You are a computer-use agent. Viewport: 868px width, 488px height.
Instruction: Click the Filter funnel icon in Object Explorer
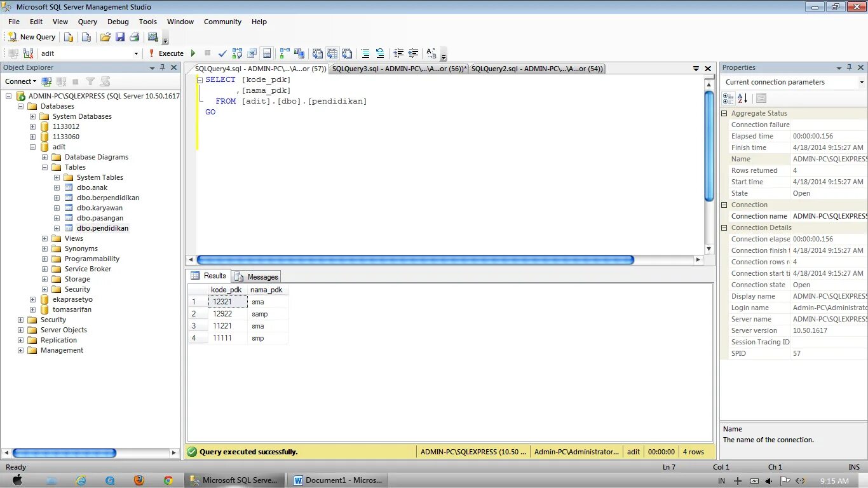click(90, 81)
